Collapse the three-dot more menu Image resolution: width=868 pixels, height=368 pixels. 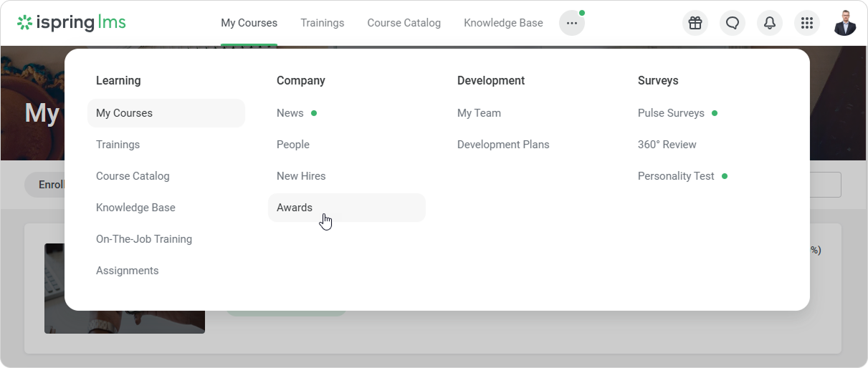(571, 23)
